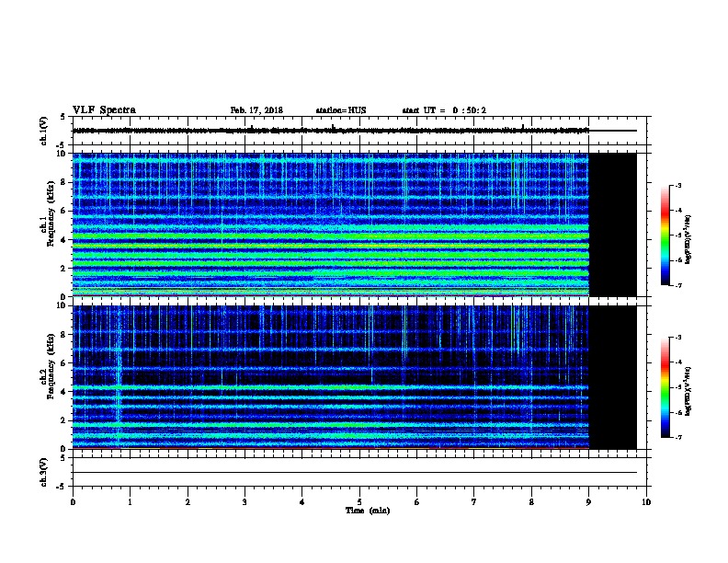The height and width of the screenshot is (563, 728).
Task: Click the black no-data region of ch.1 spectrogram
Action: (612, 224)
